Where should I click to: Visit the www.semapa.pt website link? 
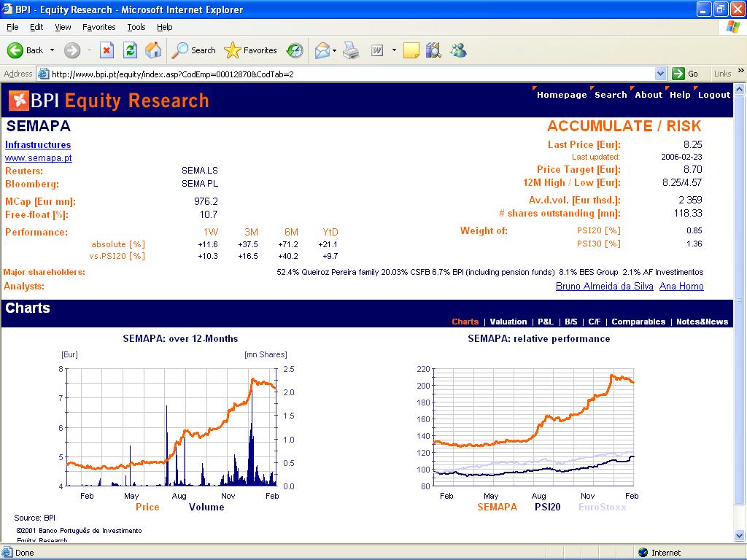(x=39, y=157)
